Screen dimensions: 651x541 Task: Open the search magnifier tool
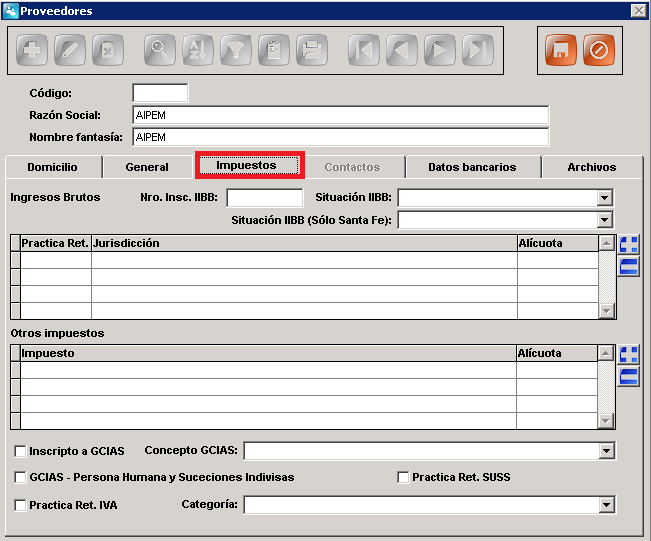tap(159, 50)
